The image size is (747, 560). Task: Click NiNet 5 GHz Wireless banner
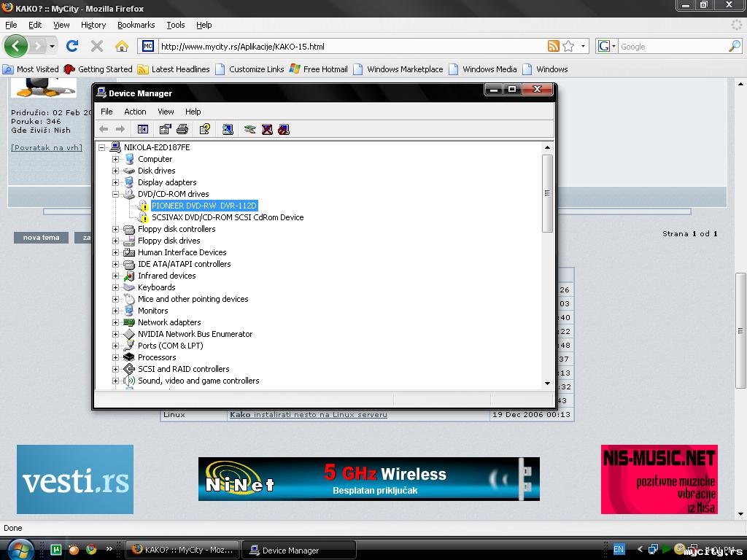(x=368, y=479)
